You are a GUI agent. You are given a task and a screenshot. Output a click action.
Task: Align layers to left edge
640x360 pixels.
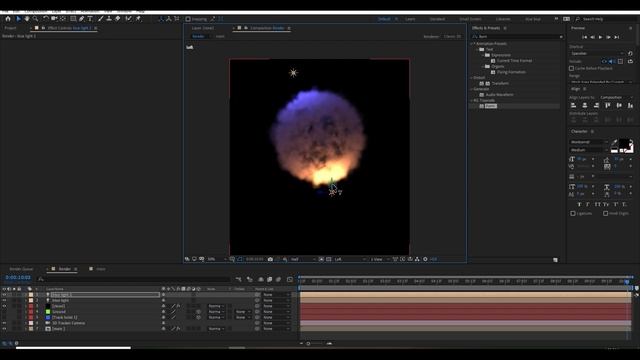[573, 105]
